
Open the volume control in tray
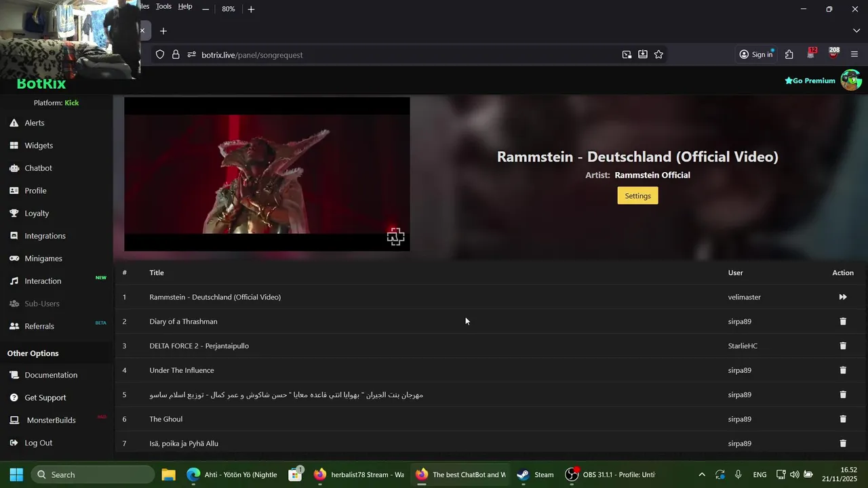point(794,474)
